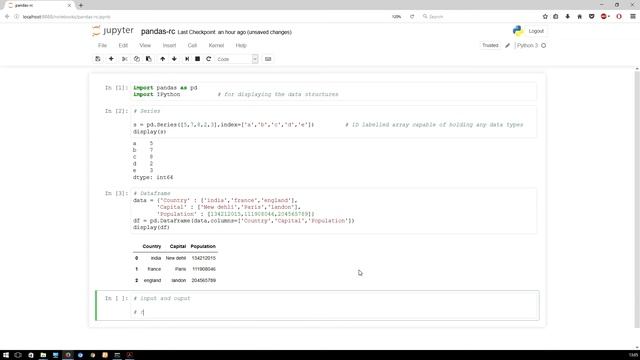
Task: Click the population value 204565789
Action: (x=204, y=280)
